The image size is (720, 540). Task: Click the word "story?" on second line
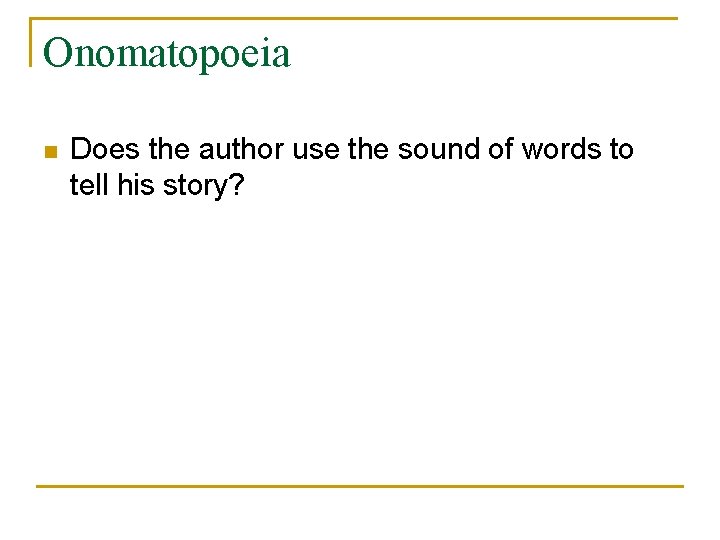[198, 186]
